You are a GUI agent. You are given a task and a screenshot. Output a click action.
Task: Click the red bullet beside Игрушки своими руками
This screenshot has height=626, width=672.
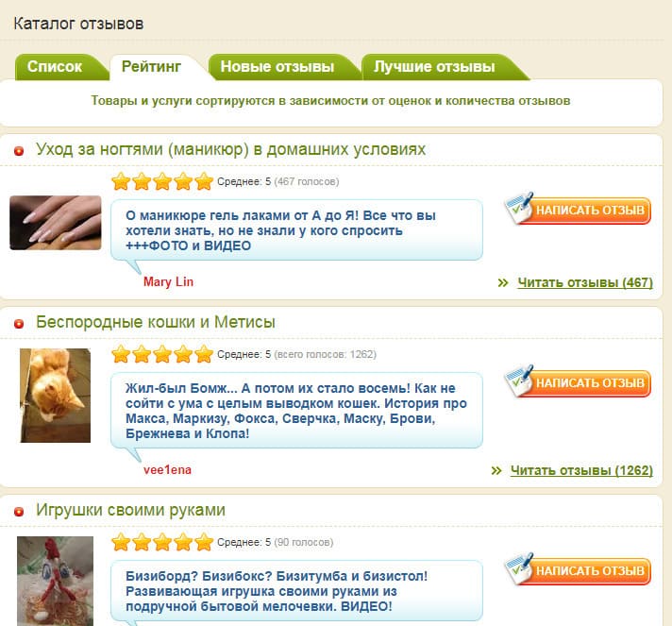(x=19, y=512)
